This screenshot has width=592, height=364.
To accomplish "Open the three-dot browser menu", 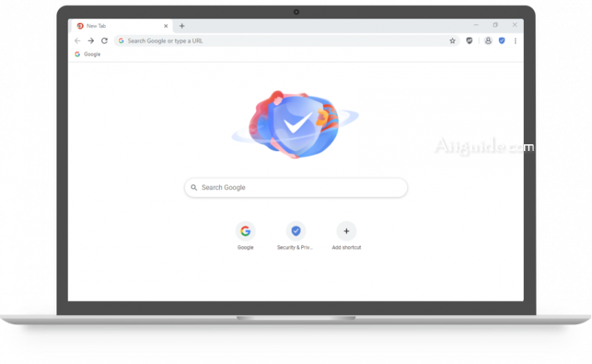I will coord(515,41).
